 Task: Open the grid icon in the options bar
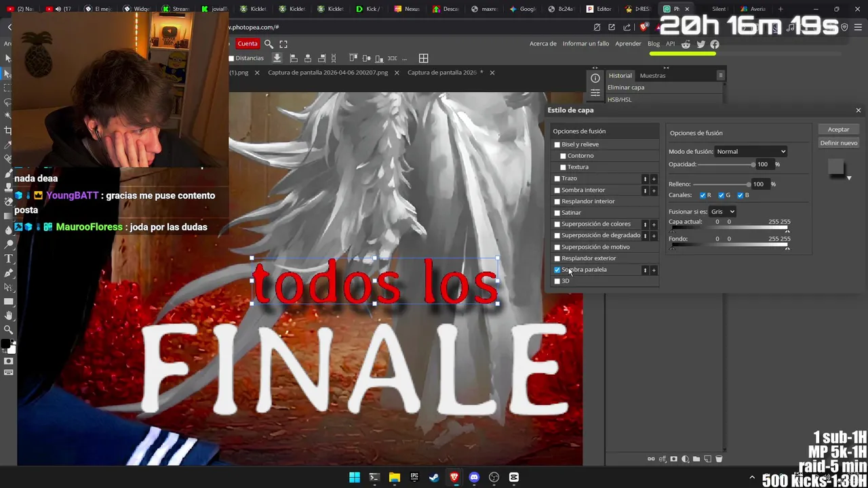(423, 58)
